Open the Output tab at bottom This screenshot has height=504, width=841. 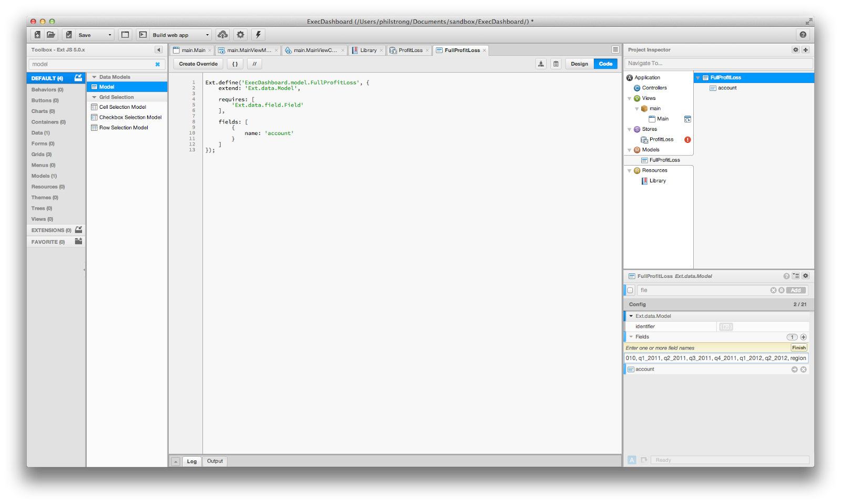(214, 461)
